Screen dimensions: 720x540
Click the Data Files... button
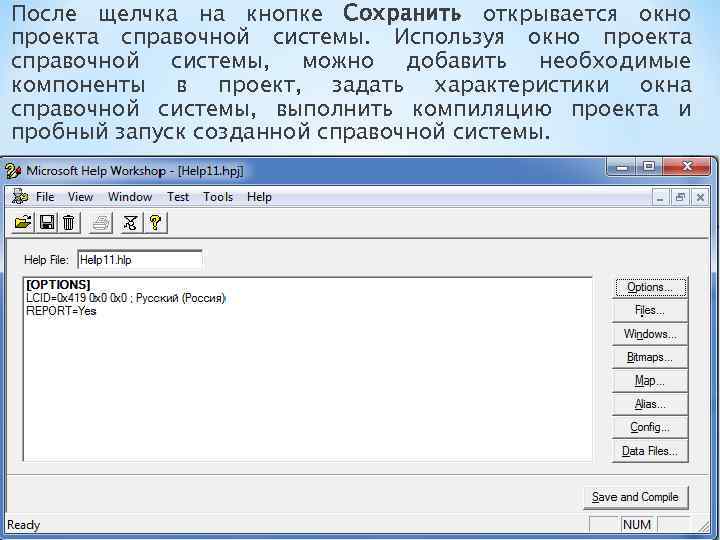(x=650, y=451)
